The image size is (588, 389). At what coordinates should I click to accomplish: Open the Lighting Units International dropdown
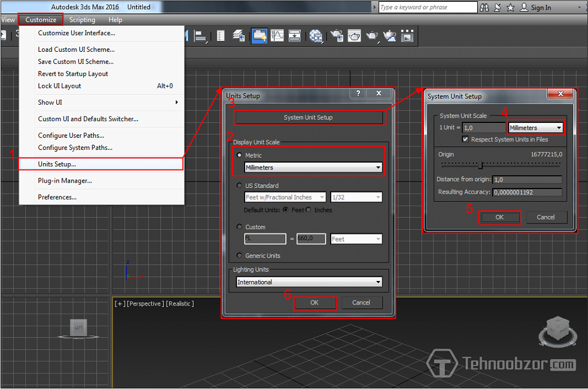(310, 282)
